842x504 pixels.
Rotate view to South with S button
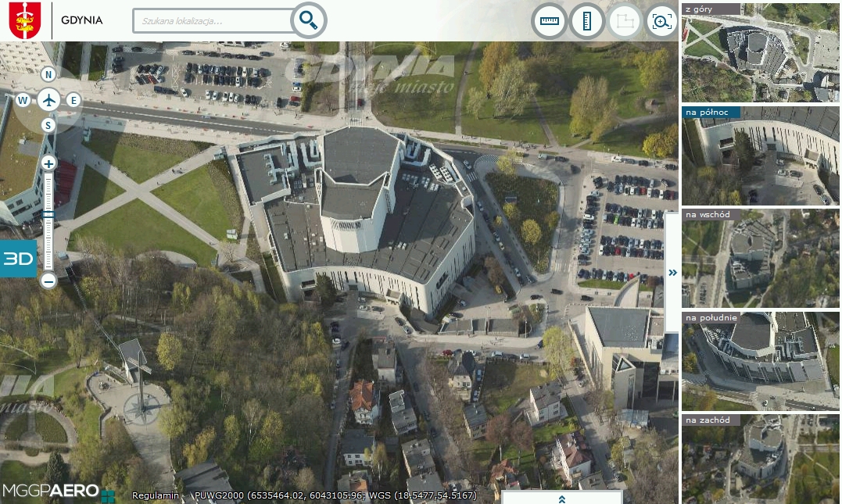point(48,125)
